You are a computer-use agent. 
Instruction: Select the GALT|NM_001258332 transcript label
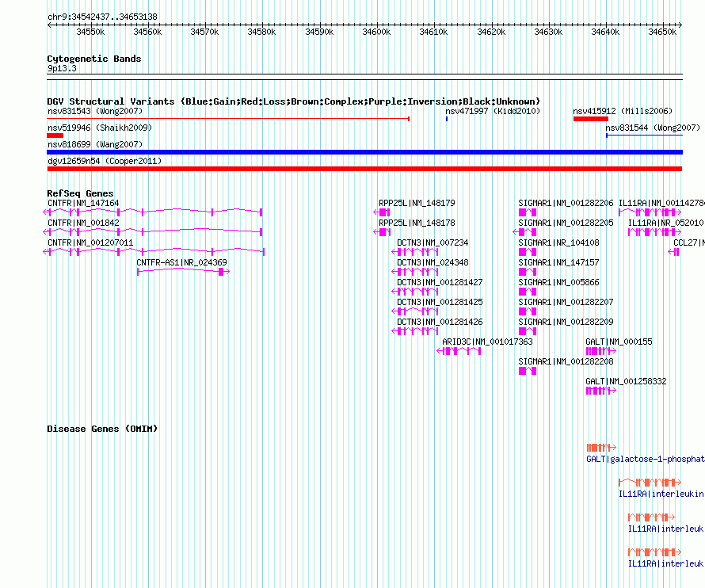click(x=626, y=381)
